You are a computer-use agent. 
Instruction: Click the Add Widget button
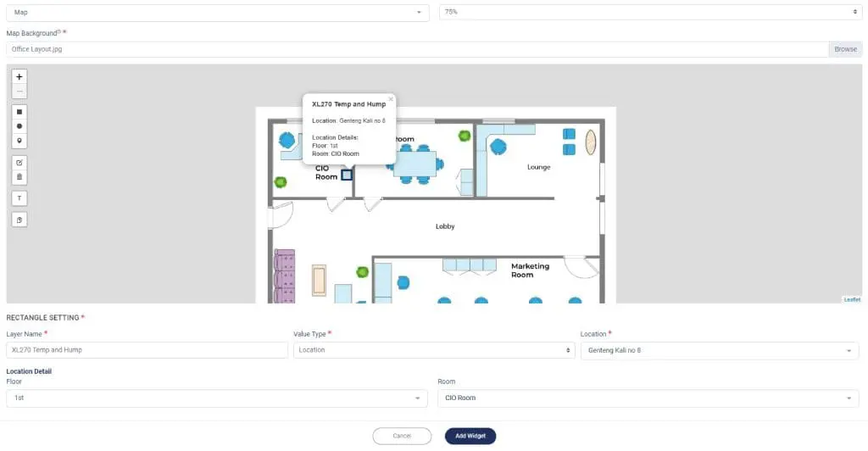click(x=470, y=436)
